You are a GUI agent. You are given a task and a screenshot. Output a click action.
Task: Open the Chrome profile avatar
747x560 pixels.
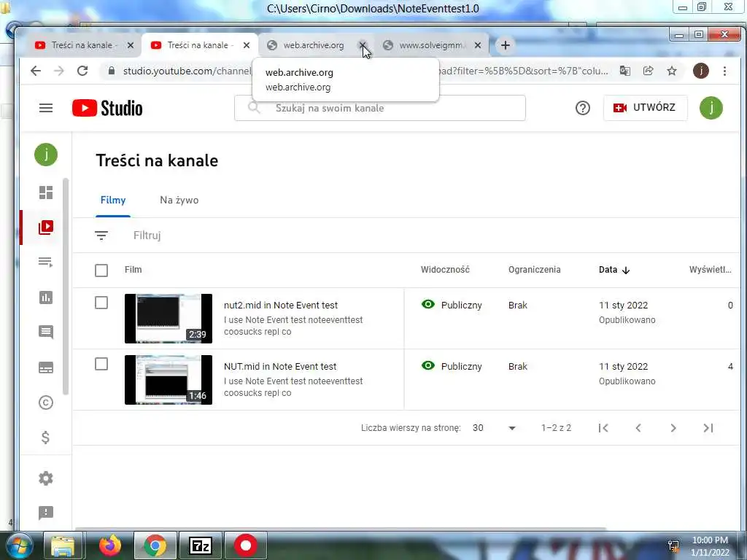click(700, 71)
